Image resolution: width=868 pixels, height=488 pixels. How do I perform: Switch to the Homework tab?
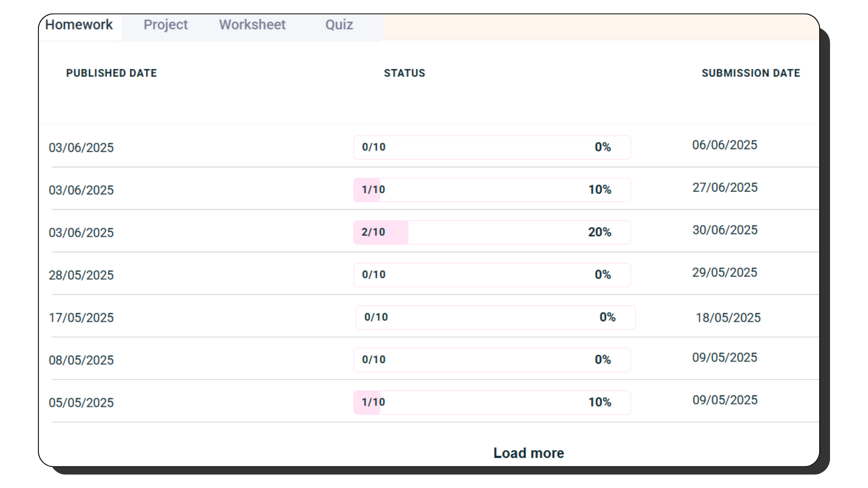point(79,25)
